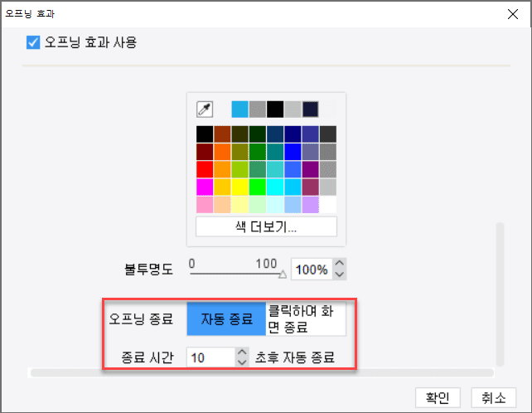
Task: Pick a color with the eyedropper tool
Action: [x=205, y=109]
